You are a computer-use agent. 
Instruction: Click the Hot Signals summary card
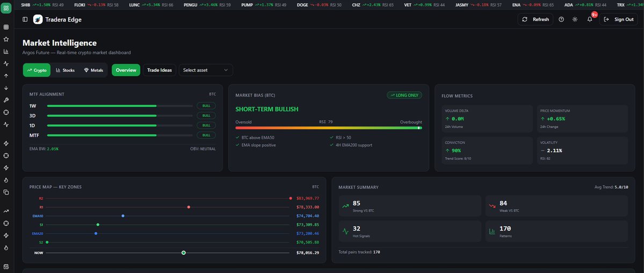pyautogui.click(x=410, y=231)
